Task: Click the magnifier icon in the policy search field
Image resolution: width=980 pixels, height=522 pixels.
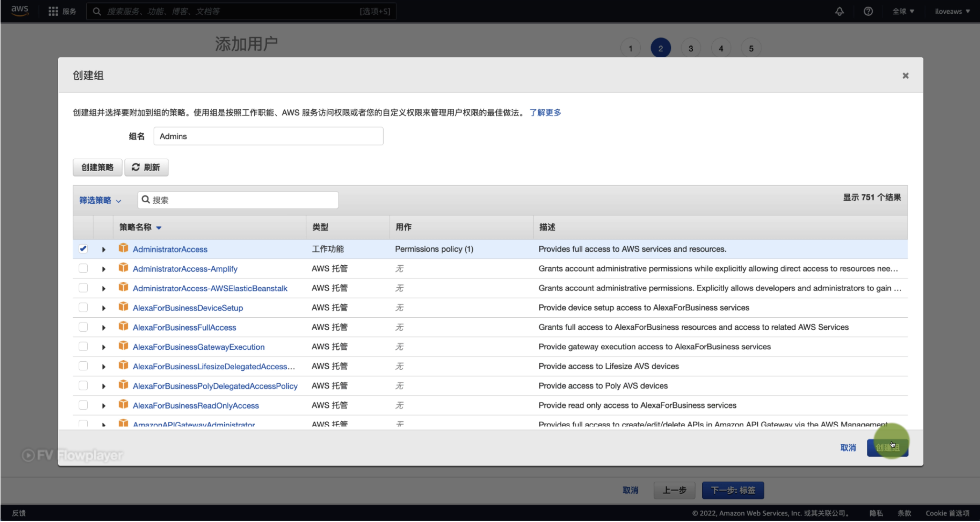Action: coord(146,199)
